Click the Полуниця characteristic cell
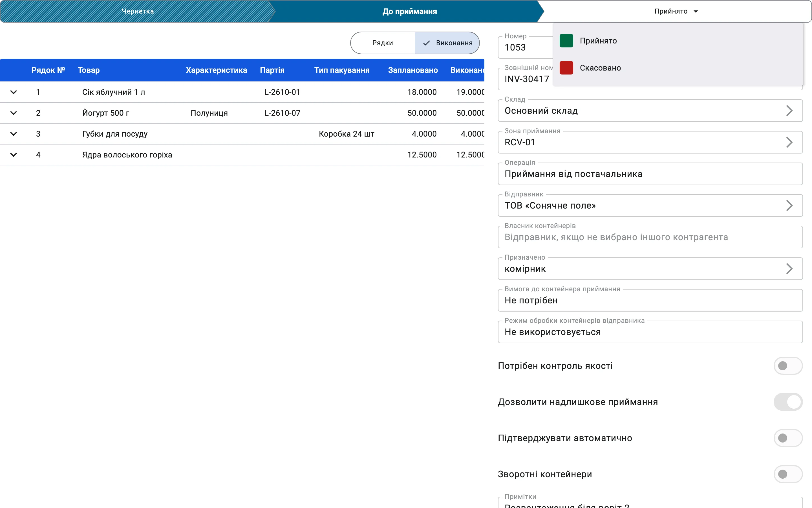812x508 pixels. pos(209,113)
